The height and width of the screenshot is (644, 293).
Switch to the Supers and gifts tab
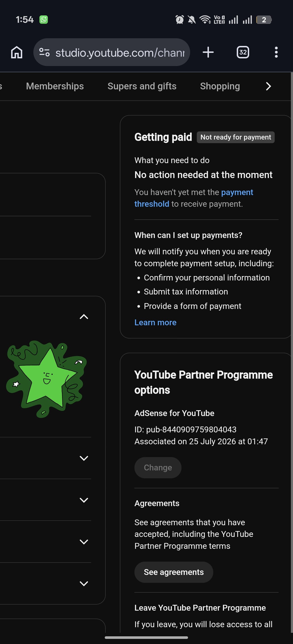click(142, 86)
